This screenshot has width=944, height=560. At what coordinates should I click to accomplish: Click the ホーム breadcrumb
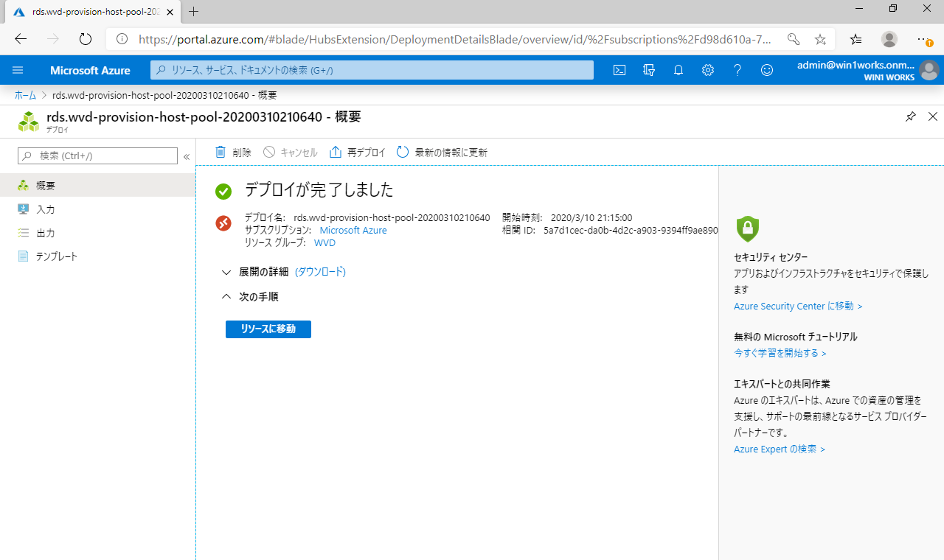[25, 95]
